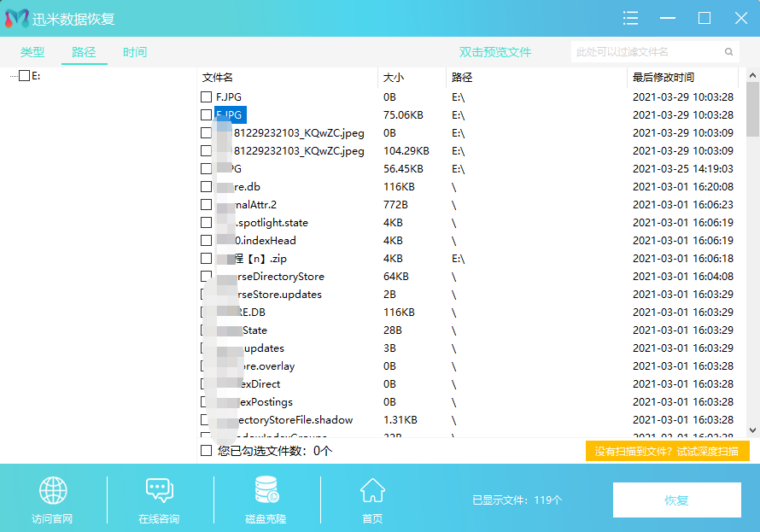Tick checkbox for 0B F.JPG file

pyautogui.click(x=206, y=97)
